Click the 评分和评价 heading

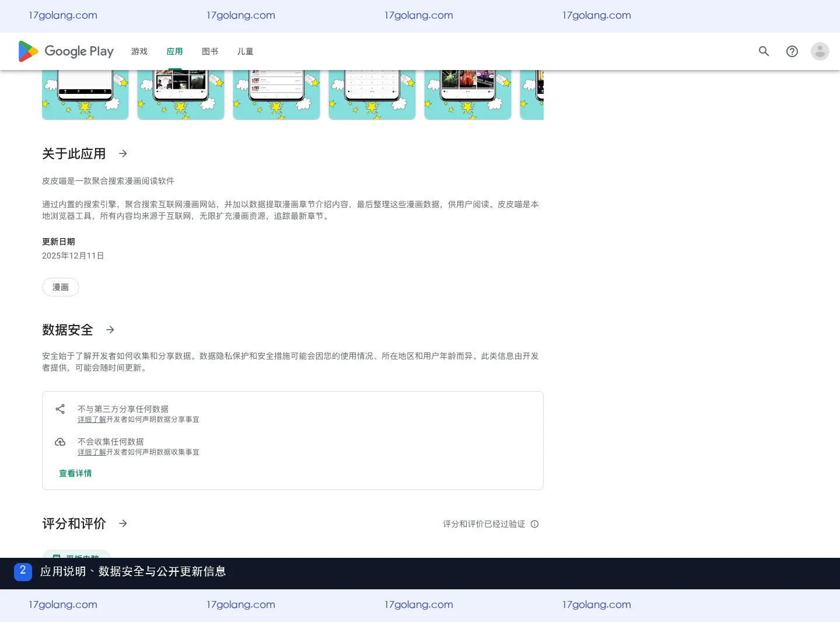pos(74,523)
